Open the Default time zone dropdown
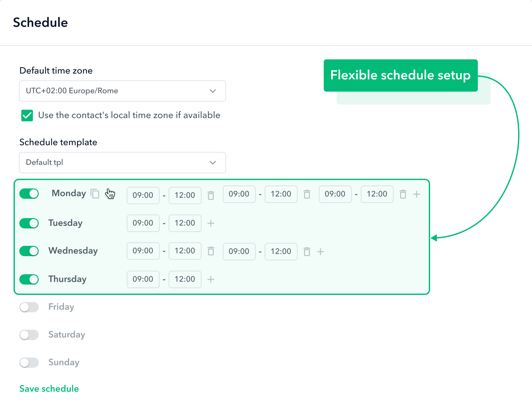 pos(123,91)
